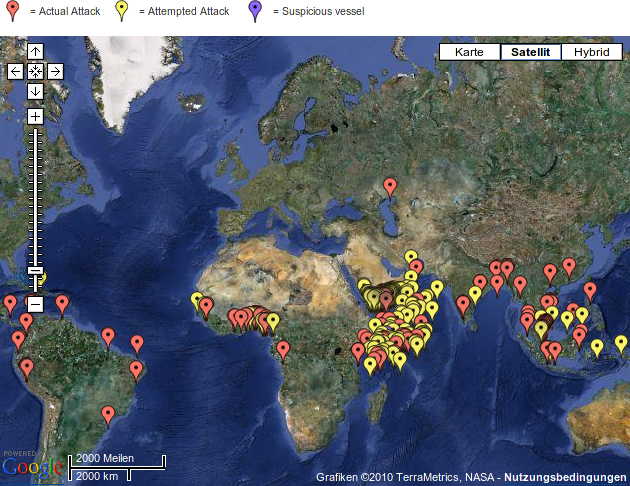Image resolution: width=630 pixels, height=486 pixels.
Task: Click the southernmost yellow marker off Tanzania
Action: click(370, 365)
